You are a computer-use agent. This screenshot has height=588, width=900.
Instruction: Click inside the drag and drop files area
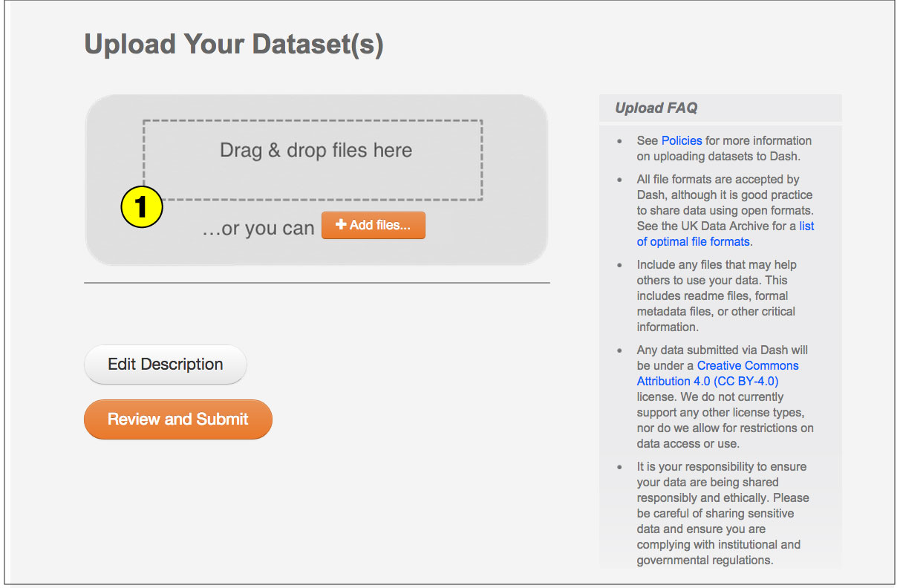pos(315,160)
